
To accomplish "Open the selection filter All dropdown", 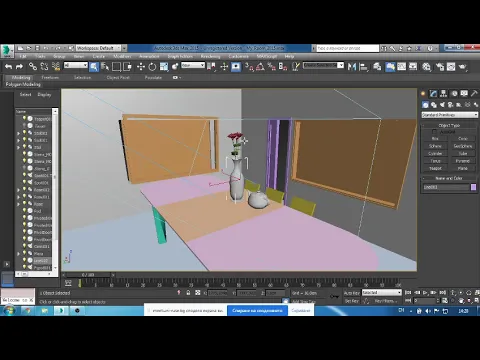I will 76,65.
